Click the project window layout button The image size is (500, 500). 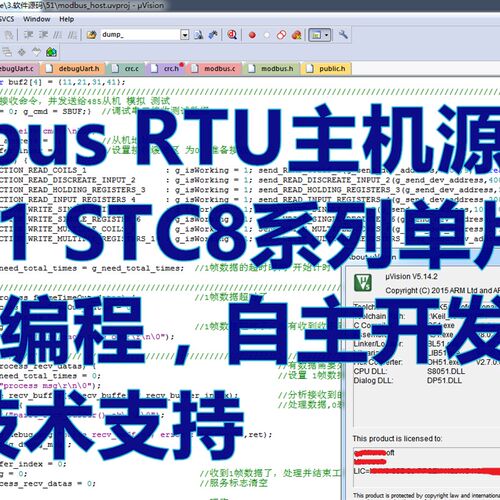(316, 35)
